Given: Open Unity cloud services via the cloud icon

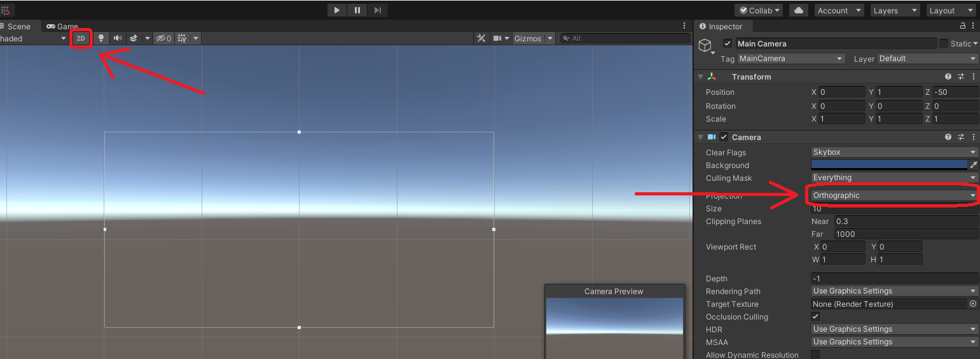Looking at the screenshot, I should (x=798, y=10).
